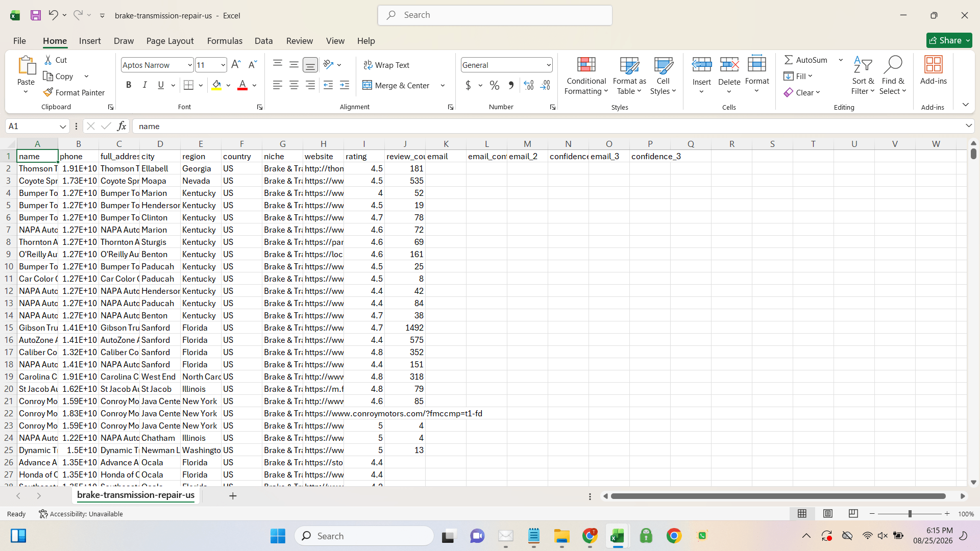Apply Percent Style format
980x551 pixels.
[x=494, y=85]
